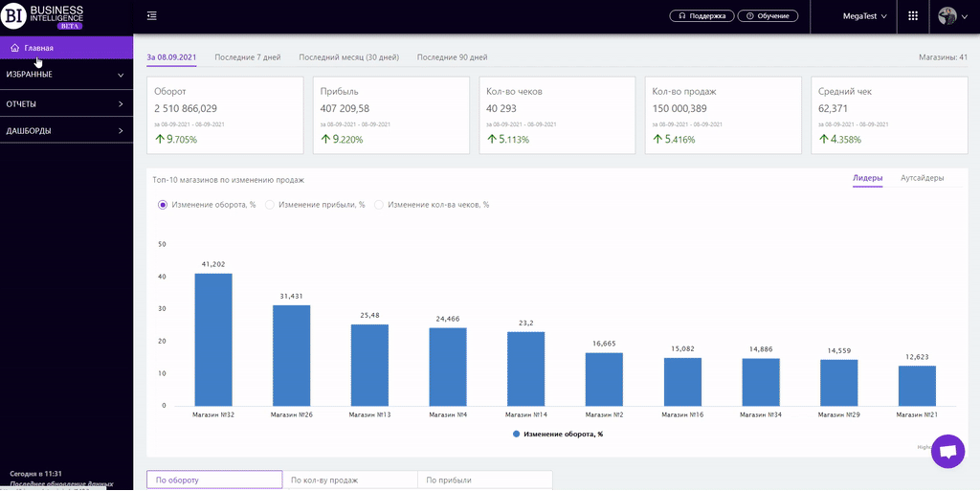Viewport: 980px width, 491px height.
Task: Expand the ДАШБОРДЫ sidebar menu
Action: (x=66, y=130)
